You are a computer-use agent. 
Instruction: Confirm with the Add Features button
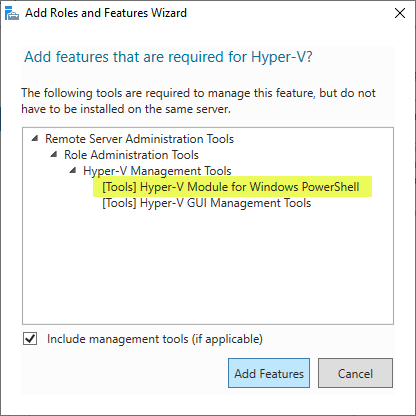269,373
